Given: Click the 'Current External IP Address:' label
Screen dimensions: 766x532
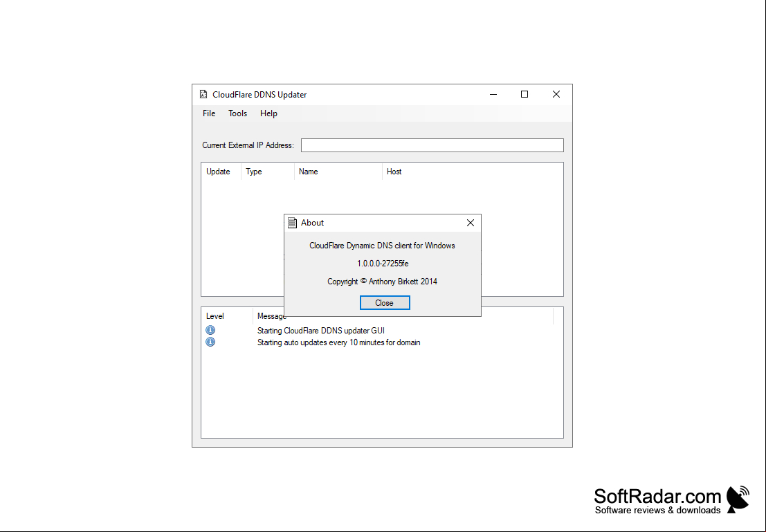Looking at the screenshot, I should [x=248, y=145].
